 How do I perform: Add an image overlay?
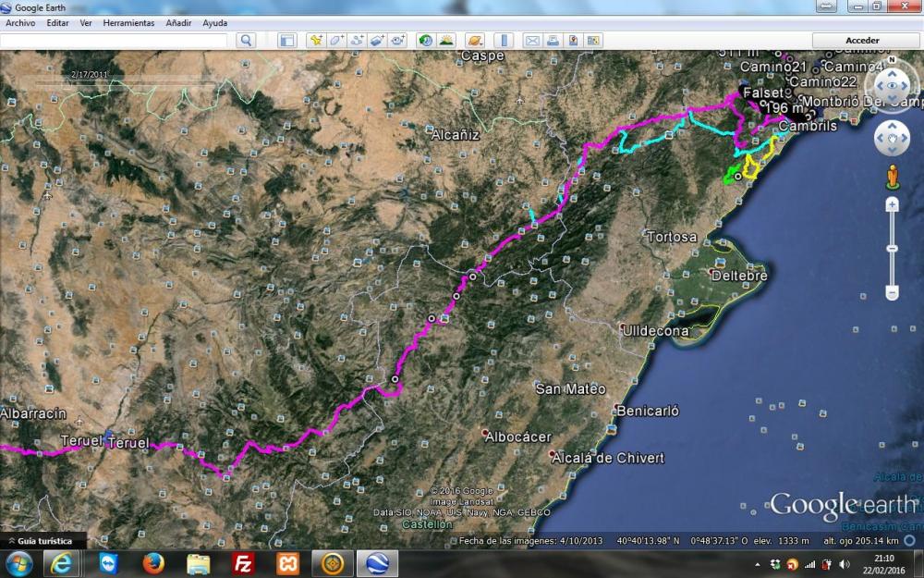377,41
